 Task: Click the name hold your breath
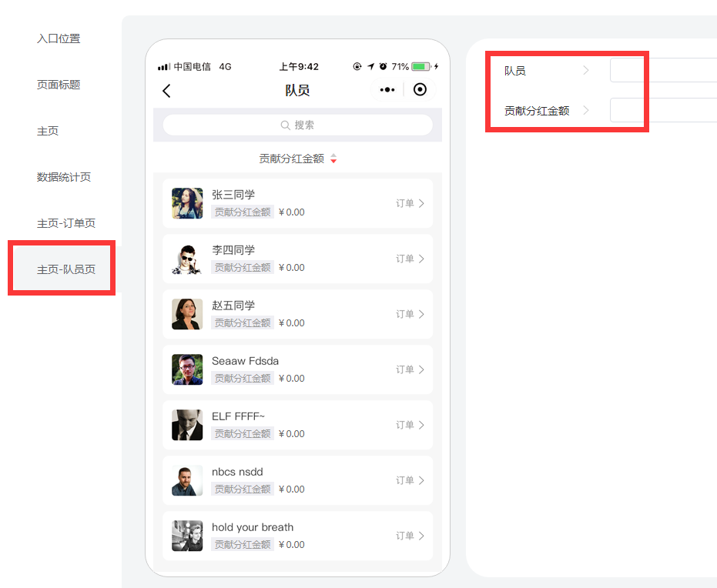[253, 527]
